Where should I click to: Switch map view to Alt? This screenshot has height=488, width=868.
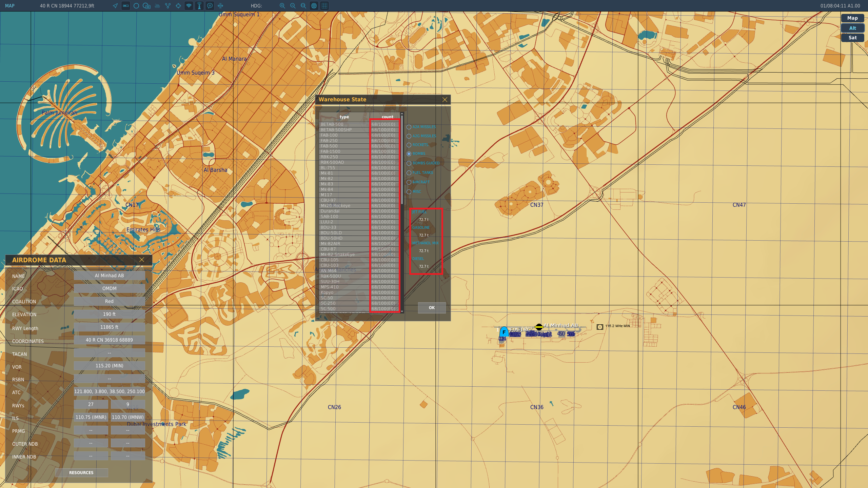853,28
